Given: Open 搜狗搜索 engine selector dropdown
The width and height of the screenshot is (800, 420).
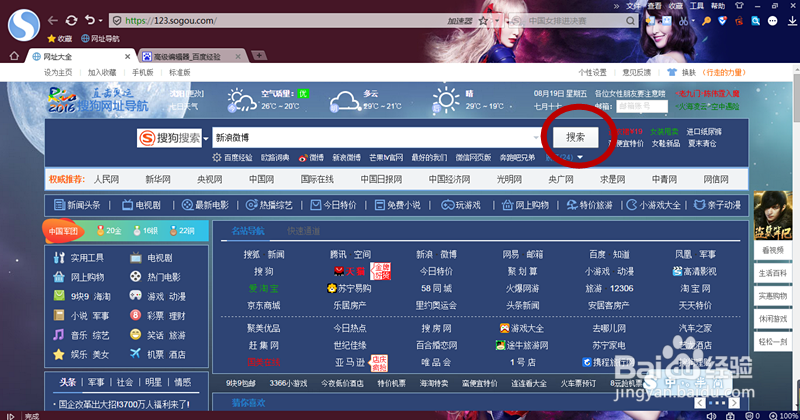Looking at the screenshot, I should [206, 138].
